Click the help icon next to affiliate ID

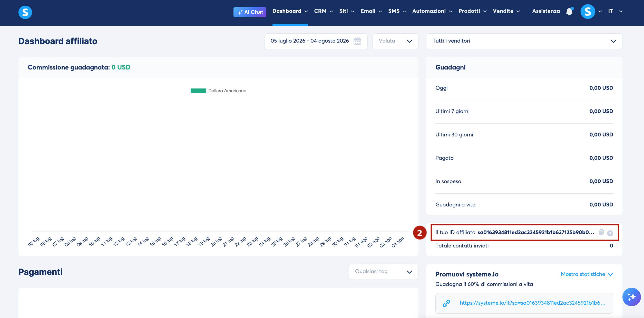610,233
